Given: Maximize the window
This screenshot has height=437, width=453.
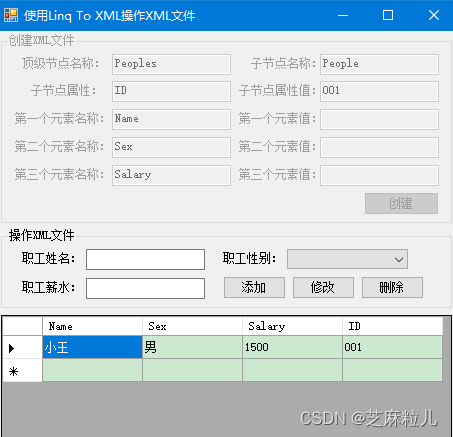Looking at the screenshot, I should [x=388, y=15].
